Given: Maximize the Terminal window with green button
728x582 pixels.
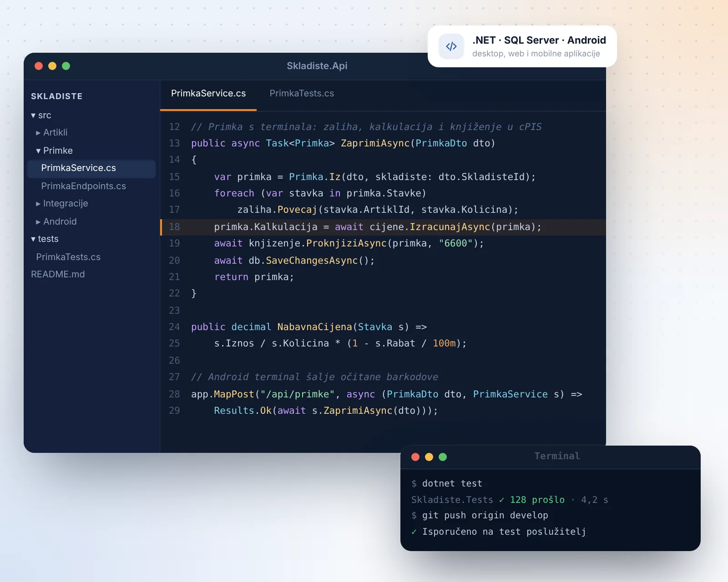Looking at the screenshot, I should click(x=443, y=457).
